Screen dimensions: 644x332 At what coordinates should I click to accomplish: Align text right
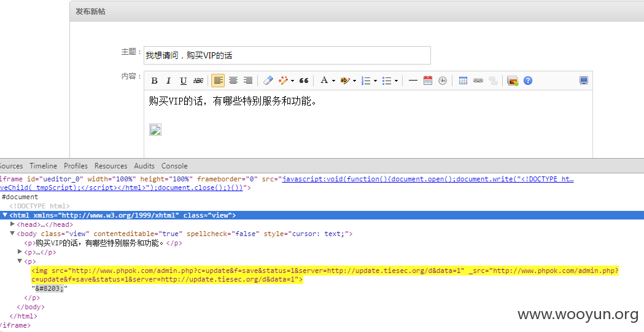pyautogui.click(x=248, y=81)
